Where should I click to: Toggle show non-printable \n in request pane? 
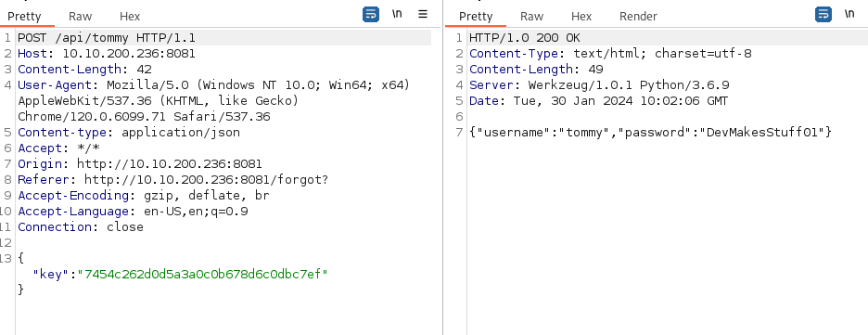[x=397, y=15]
